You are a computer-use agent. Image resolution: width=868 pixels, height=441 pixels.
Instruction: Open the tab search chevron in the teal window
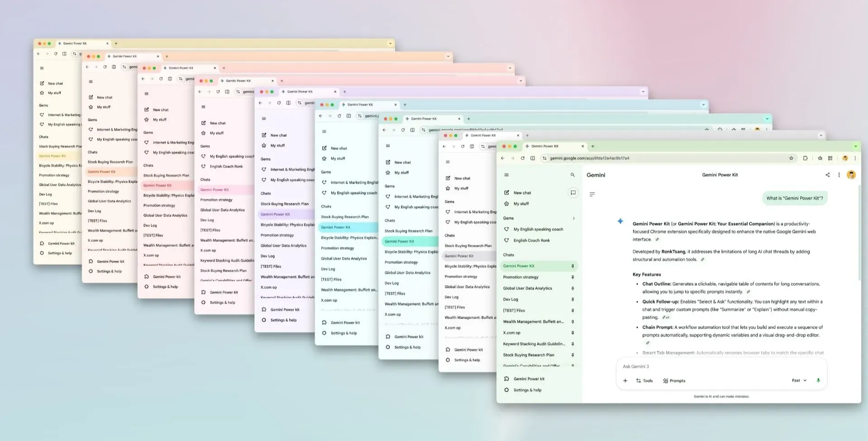pos(767,119)
